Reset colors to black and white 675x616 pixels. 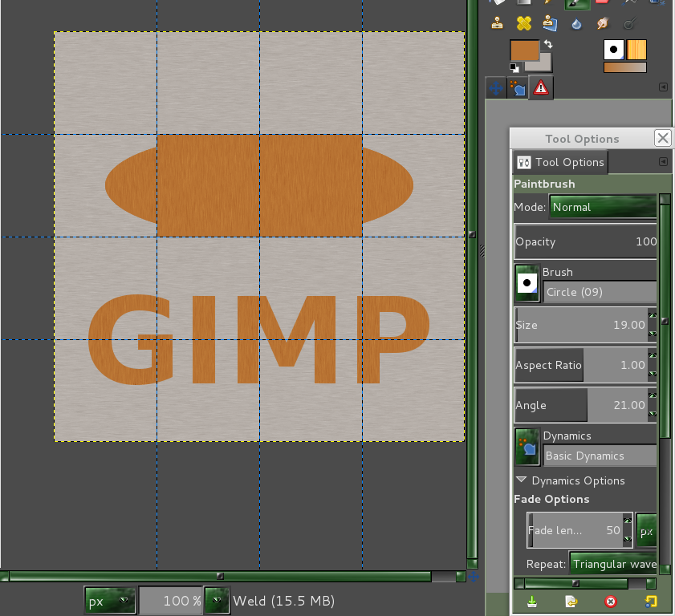[514, 67]
